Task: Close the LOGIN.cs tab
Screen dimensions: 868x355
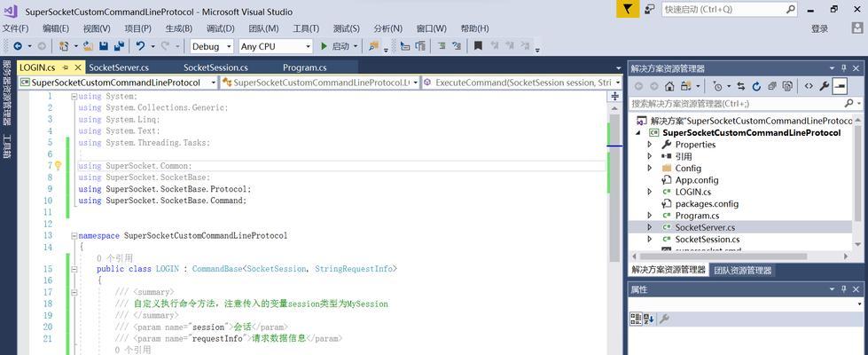Action: 77,67
